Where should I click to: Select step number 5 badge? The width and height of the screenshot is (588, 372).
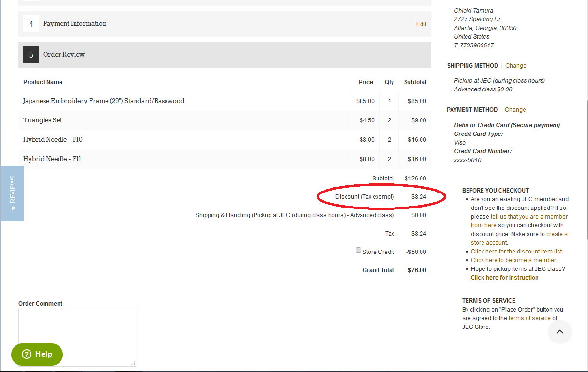pyautogui.click(x=31, y=55)
